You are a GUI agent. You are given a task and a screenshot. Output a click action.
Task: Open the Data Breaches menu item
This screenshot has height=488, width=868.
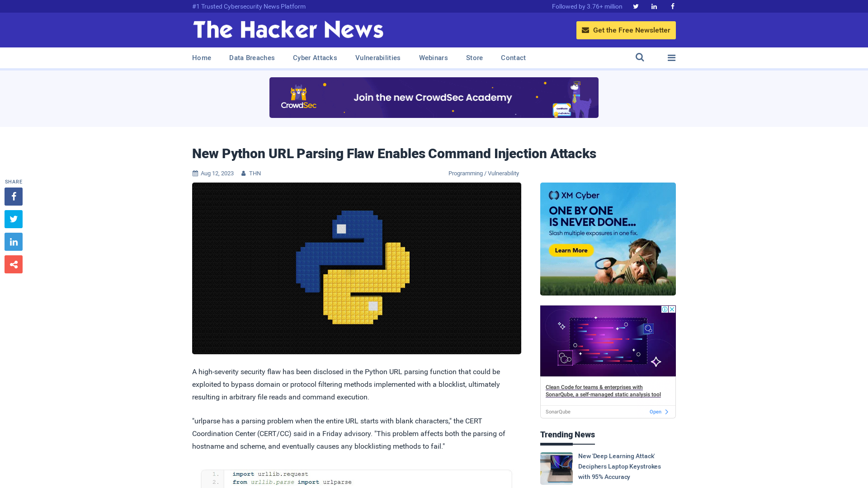[251, 58]
